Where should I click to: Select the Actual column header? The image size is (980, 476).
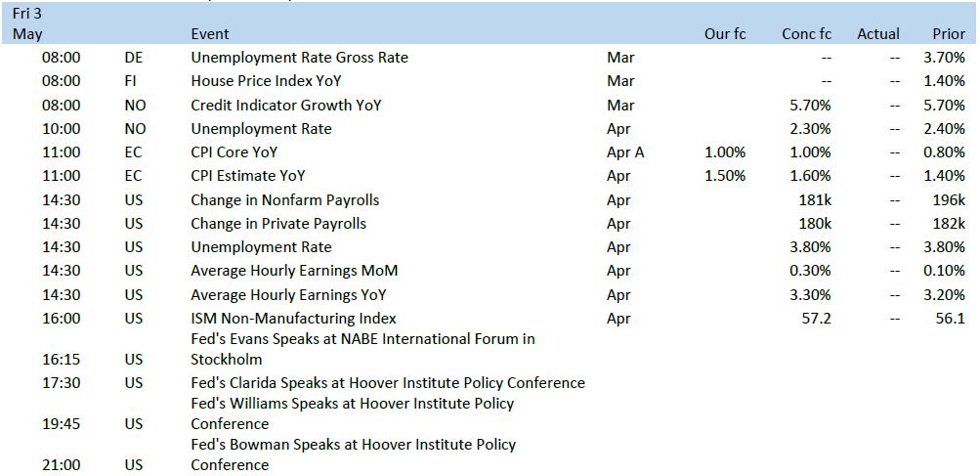[878, 34]
